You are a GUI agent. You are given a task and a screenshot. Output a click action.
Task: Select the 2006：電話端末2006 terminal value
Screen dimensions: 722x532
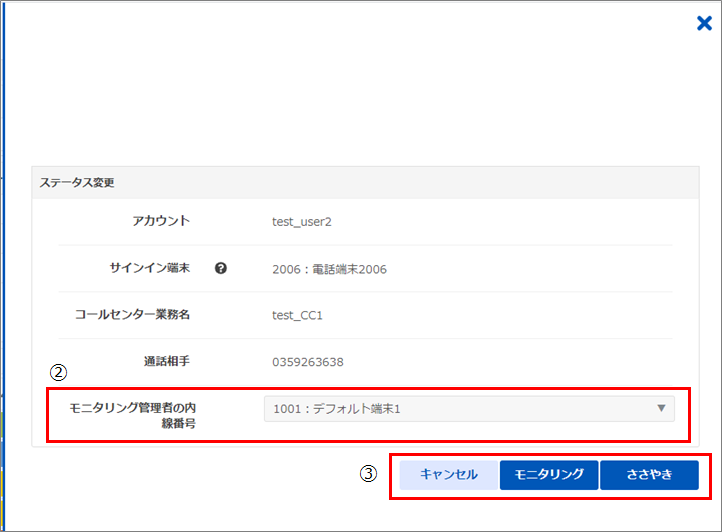coord(329,269)
